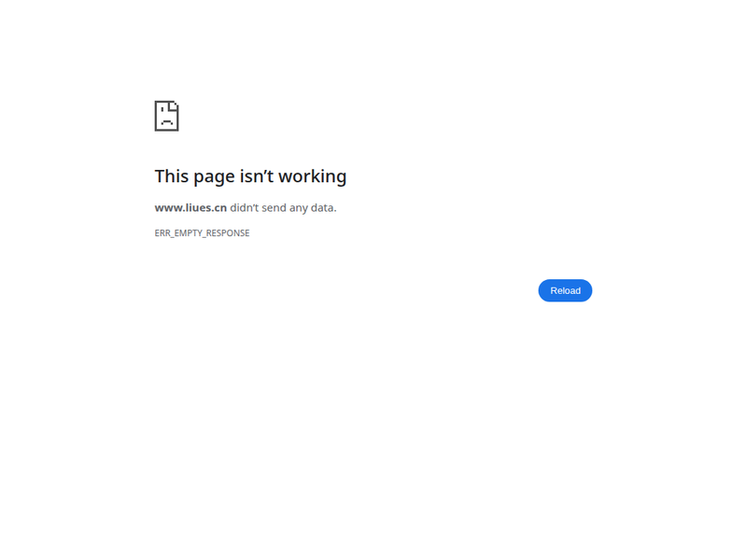
Task: Click the ERR_EMPTY_RESPONSE error code
Action: (x=202, y=232)
